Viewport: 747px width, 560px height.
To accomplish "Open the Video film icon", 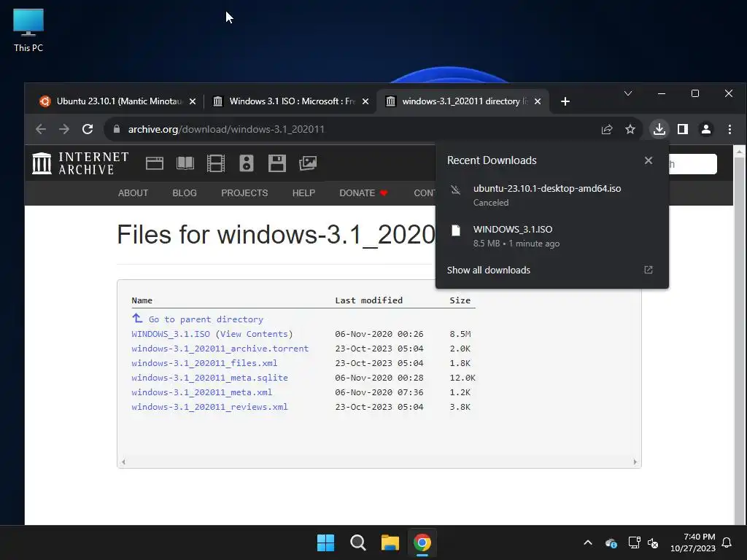I will pos(216,163).
